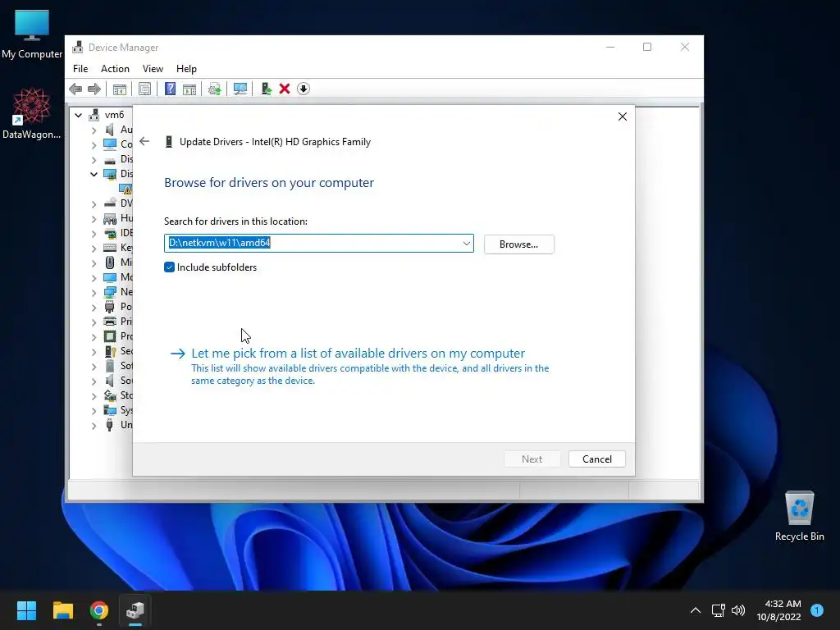Click the network icon in system tray
The image size is (840, 630).
click(718, 610)
